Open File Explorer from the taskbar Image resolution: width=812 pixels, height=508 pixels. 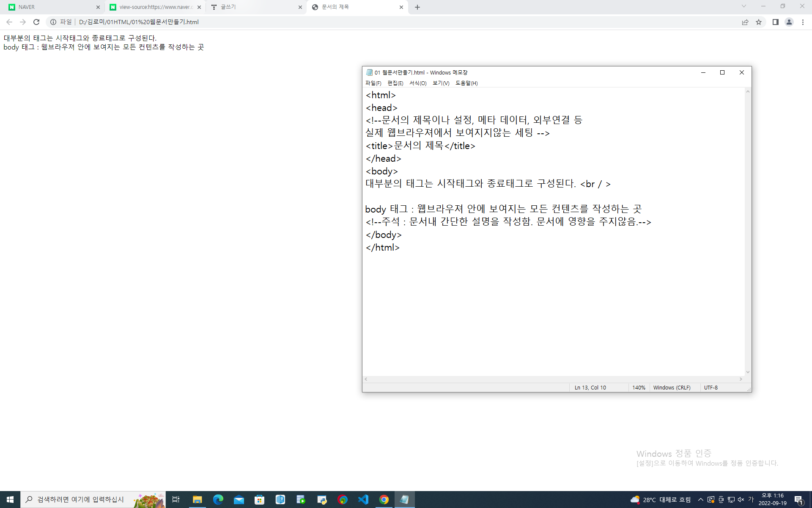point(197,500)
